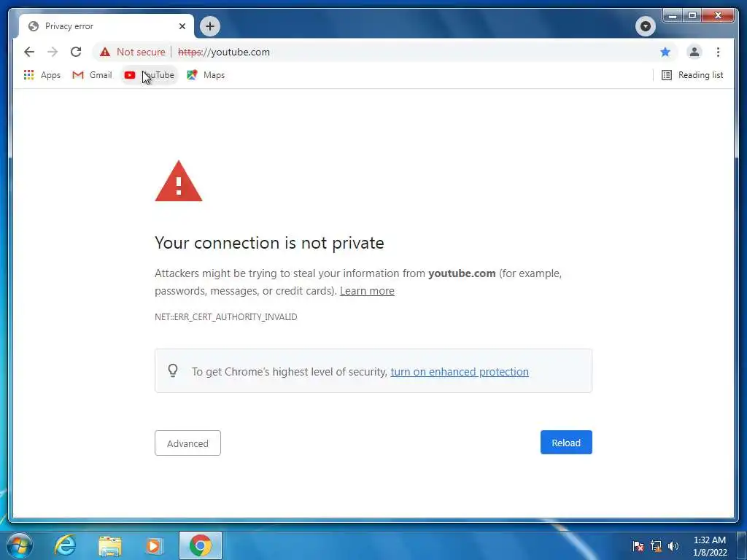Open the Windows Start menu
This screenshot has height=560, width=747.
[x=20, y=545]
